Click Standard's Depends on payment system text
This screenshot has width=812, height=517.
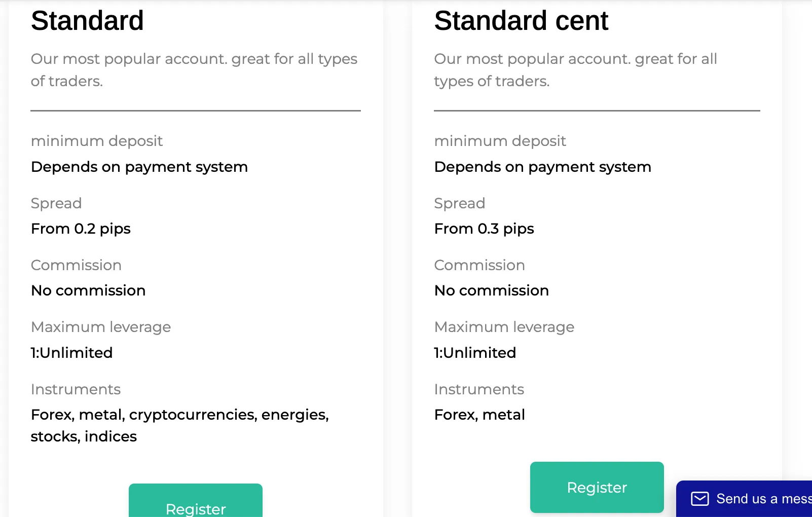(x=139, y=167)
